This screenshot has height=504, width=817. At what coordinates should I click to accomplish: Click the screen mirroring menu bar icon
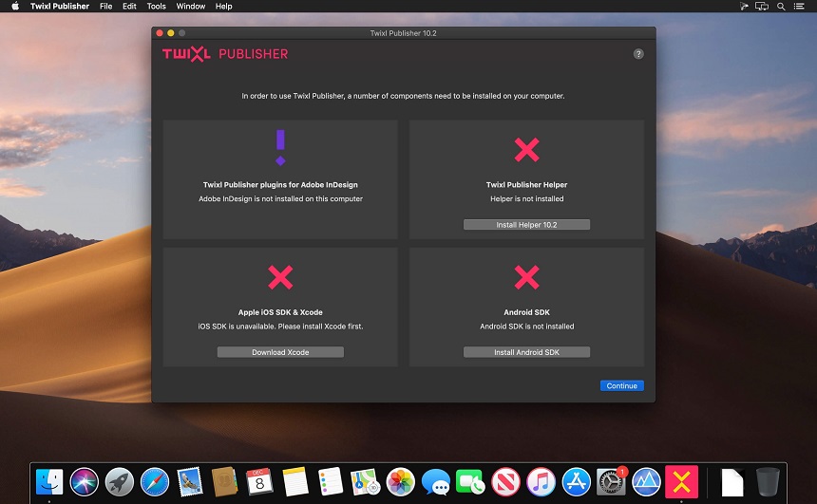(x=762, y=7)
